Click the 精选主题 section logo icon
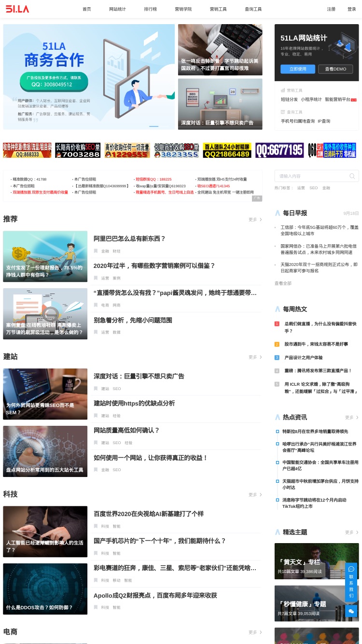The height and width of the screenshot is (644, 362). [278, 532]
